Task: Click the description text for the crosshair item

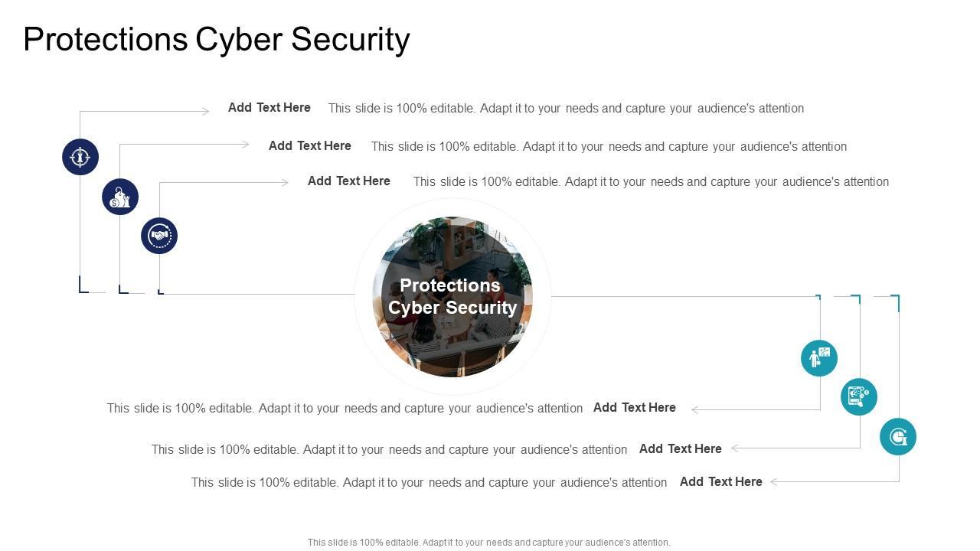Action: pyautogui.click(x=566, y=109)
